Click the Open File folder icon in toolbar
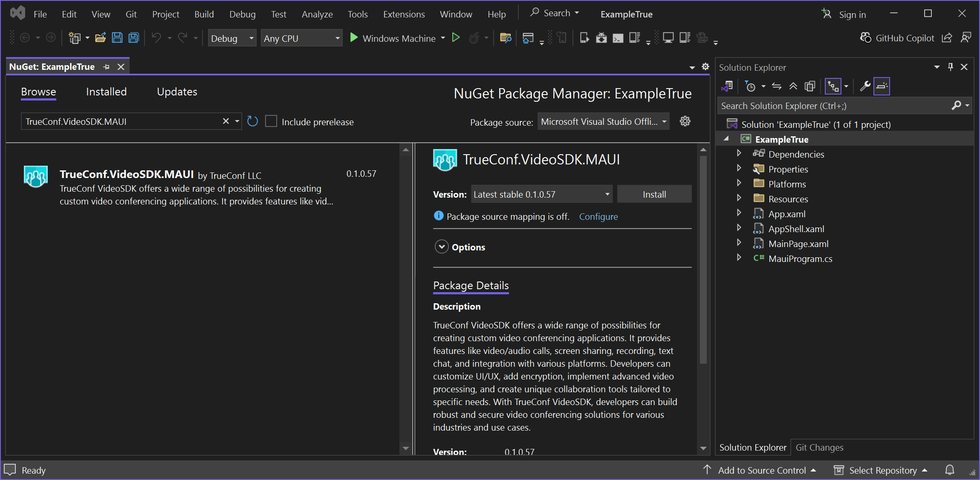 100,38
